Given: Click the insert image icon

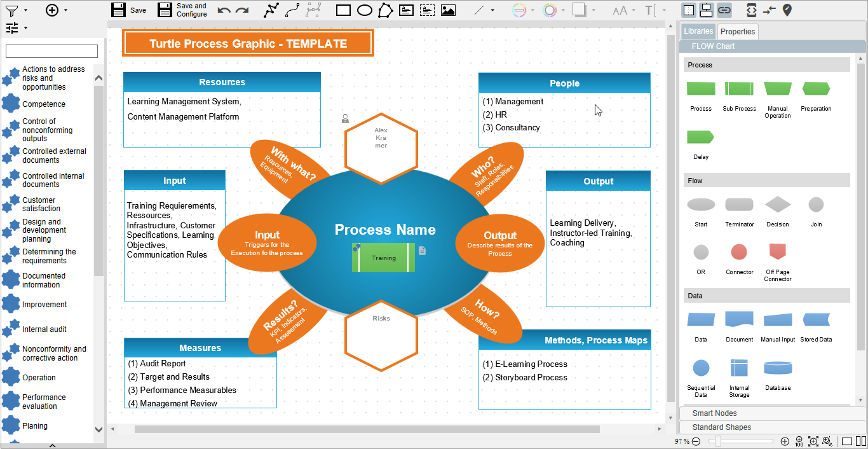Looking at the screenshot, I should 448,10.
